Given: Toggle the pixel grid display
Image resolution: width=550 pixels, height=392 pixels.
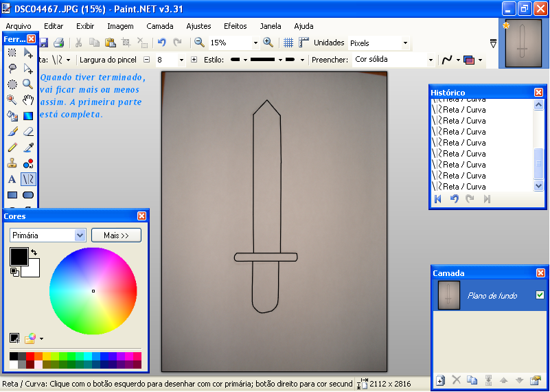Looking at the screenshot, I should pyautogui.click(x=288, y=43).
